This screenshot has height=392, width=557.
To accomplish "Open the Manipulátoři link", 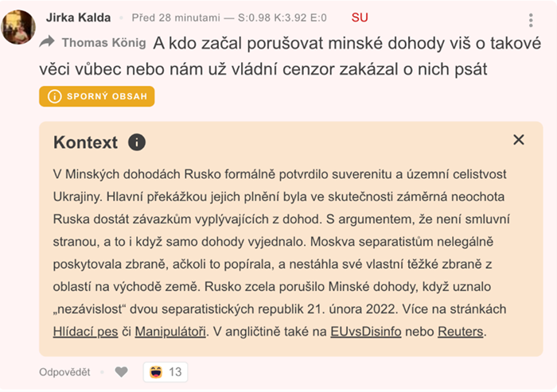I will pyautogui.click(x=171, y=331).
